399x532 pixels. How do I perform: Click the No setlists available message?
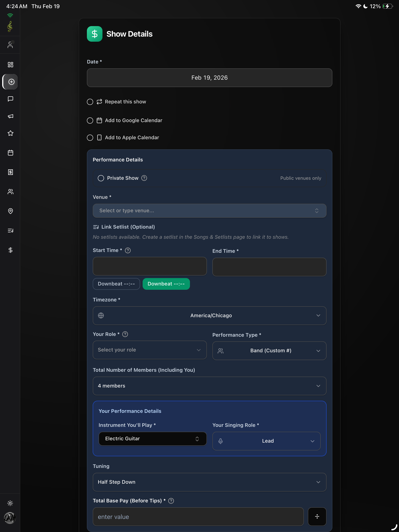[x=191, y=237]
